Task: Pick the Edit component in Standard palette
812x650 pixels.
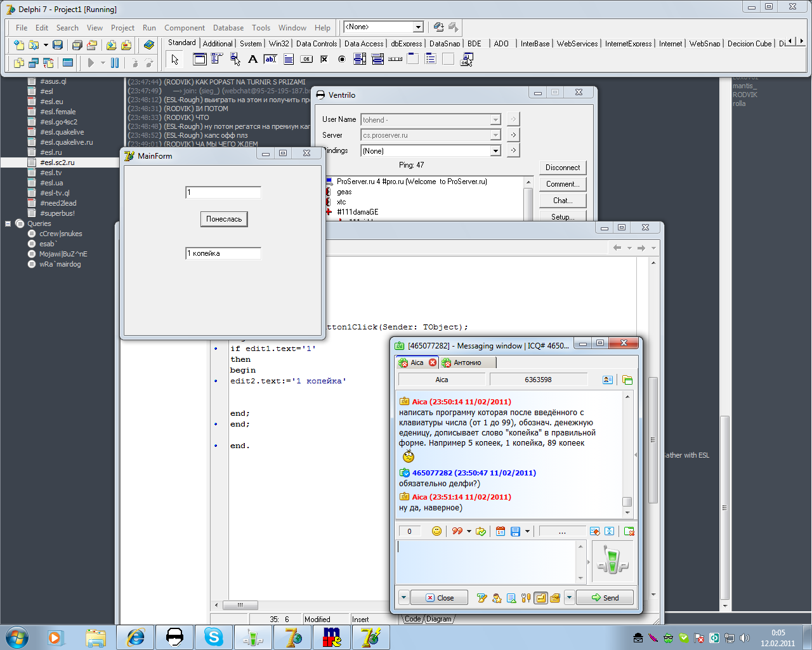Action: pyautogui.click(x=270, y=59)
